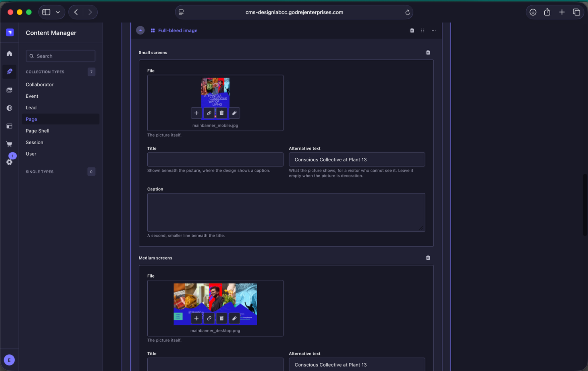
Task: Open Media Library in sidebar
Action: click(x=9, y=90)
